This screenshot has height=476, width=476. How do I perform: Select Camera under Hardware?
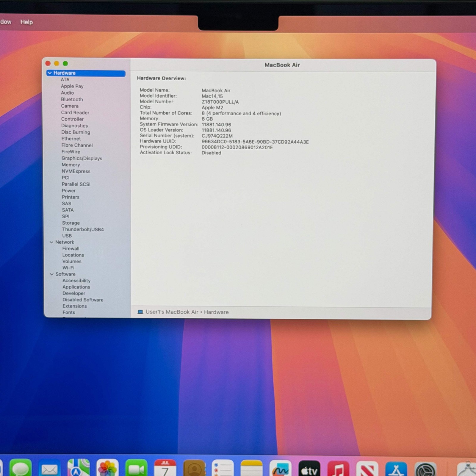70,106
